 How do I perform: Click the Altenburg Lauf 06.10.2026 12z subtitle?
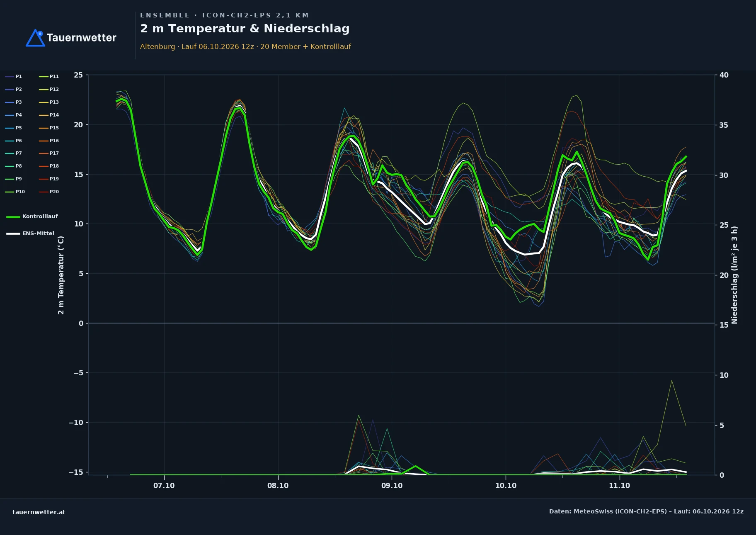pyautogui.click(x=245, y=46)
